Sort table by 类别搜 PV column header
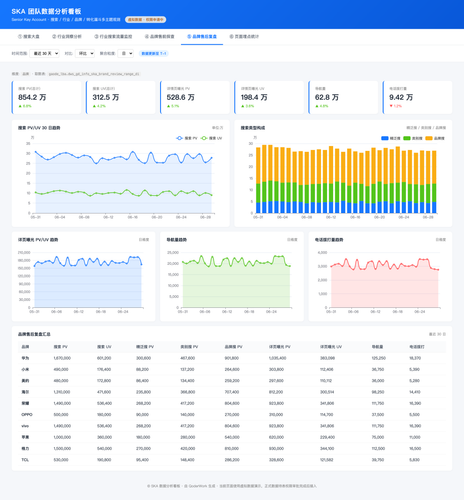Screen dimensions: 464x500 tap(189, 347)
